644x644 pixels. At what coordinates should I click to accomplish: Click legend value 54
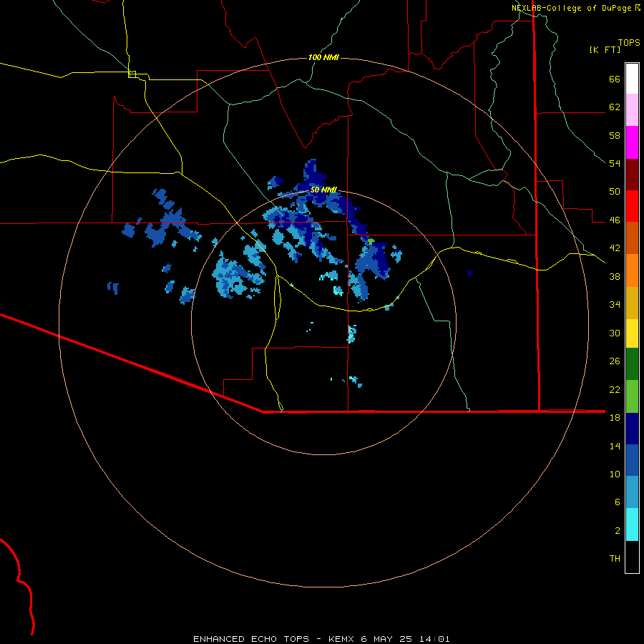pyautogui.click(x=615, y=163)
